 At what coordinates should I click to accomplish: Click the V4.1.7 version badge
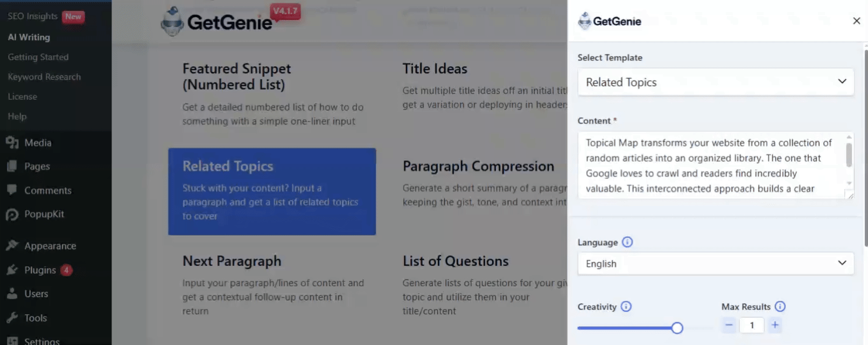(x=285, y=11)
